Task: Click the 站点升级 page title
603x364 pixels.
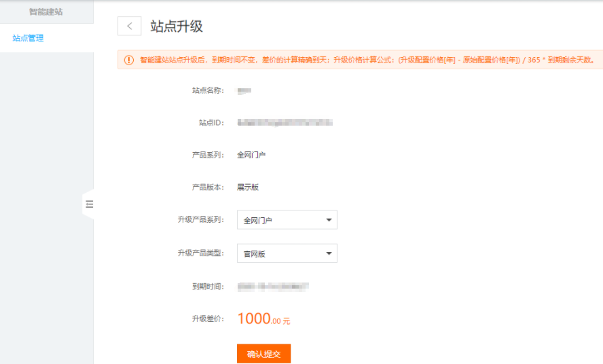Action: pos(177,26)
